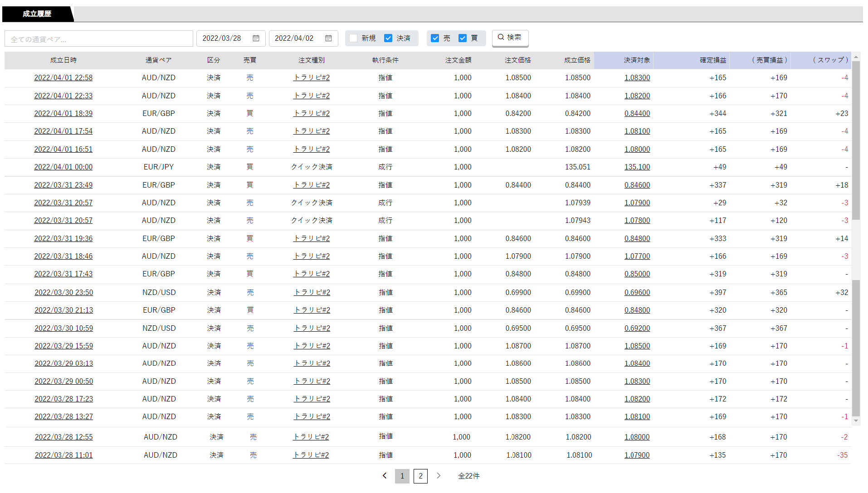Viewport: 868px width, 493px height.
Task: Open settlement target 0.69200 link
Action: 637,329
